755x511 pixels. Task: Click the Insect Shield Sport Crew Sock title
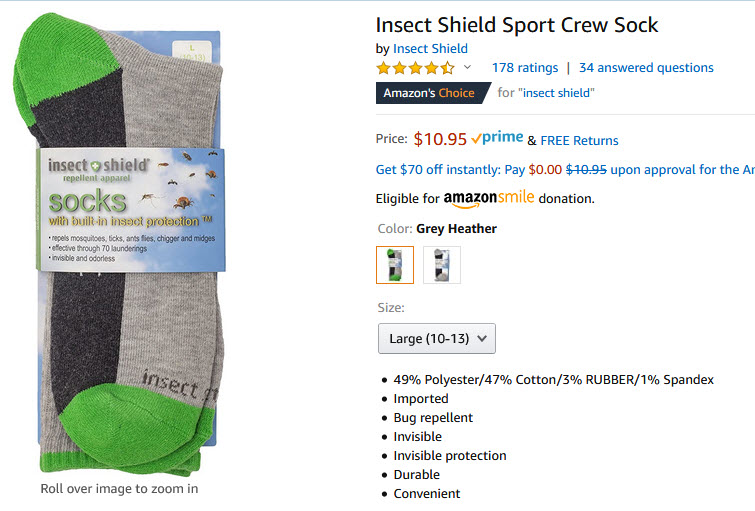tap(517, 25)
